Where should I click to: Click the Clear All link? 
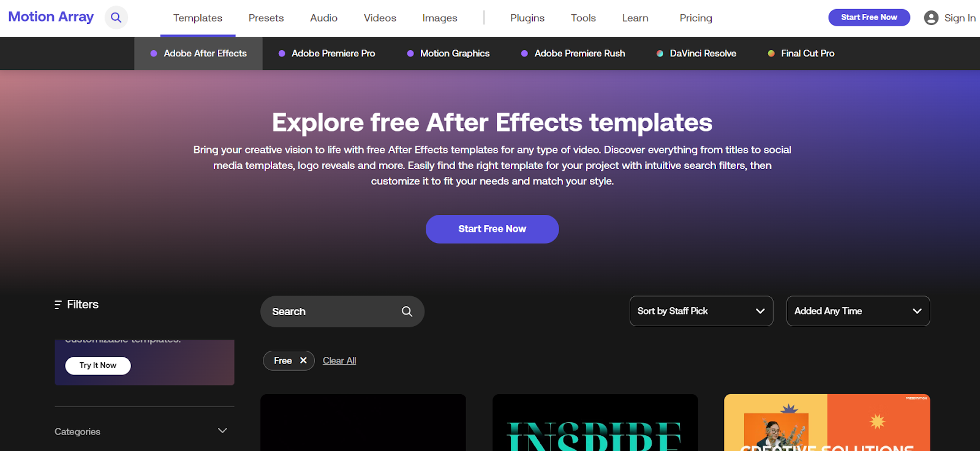(339, 360)
